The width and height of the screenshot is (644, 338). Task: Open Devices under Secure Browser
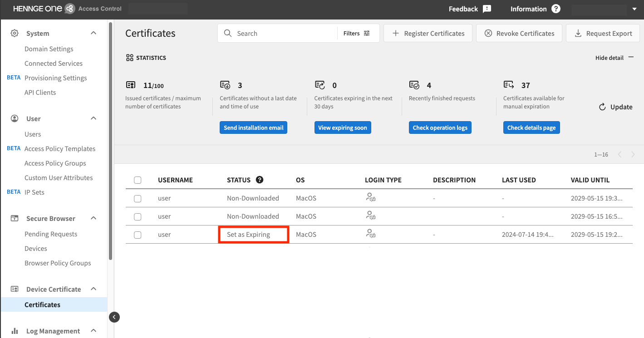[36, 249]
